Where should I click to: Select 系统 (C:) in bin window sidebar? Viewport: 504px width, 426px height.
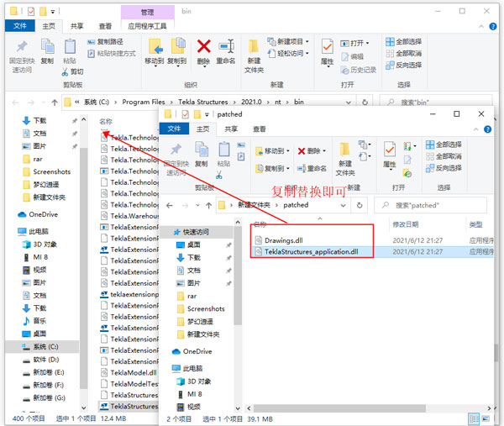click(x=42, y=346)
